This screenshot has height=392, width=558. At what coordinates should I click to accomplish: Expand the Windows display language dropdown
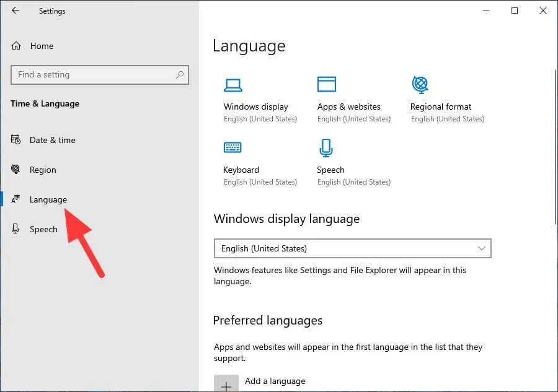[352, 248]
